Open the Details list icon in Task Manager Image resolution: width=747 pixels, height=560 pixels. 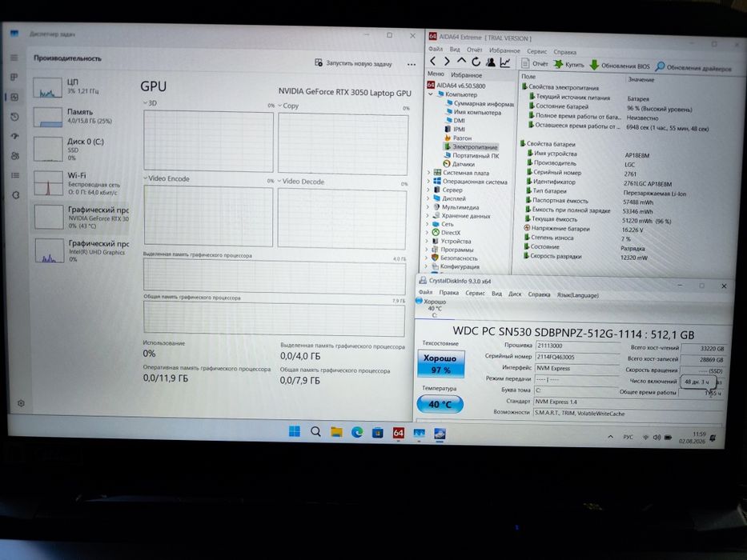[15, 175]
